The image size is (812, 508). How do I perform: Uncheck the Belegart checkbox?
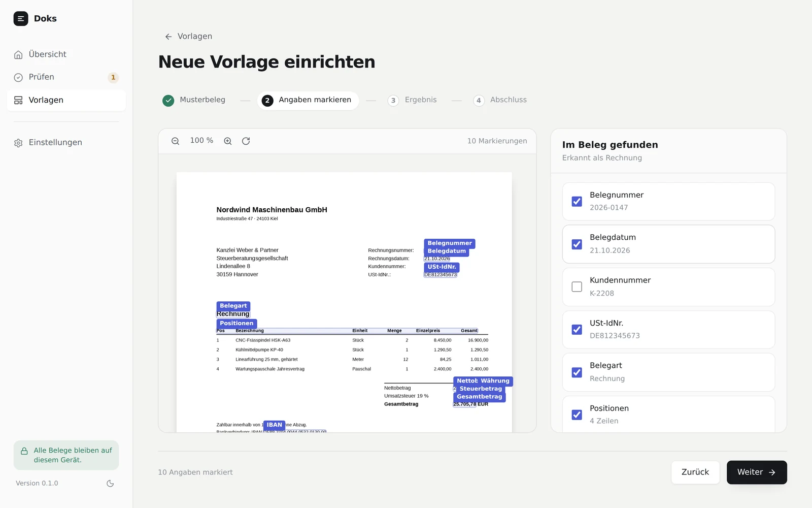click(x=577, y=372)
